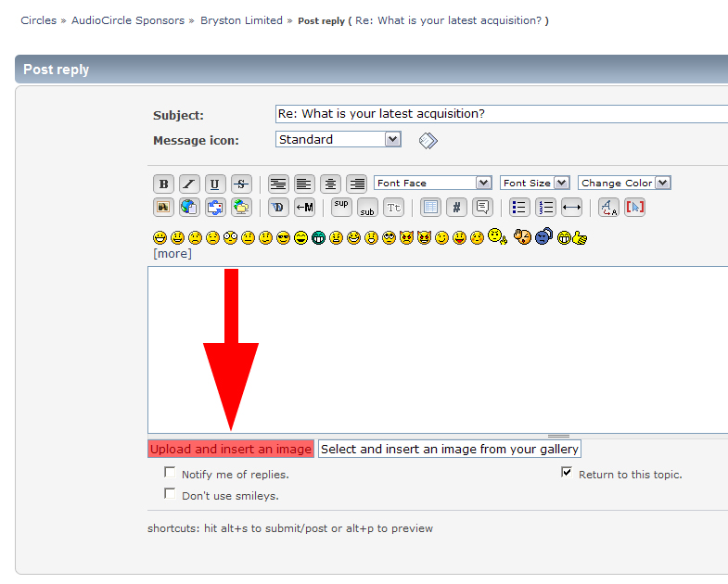The height and width of the screenshot is (584, 728).
Task: Insert marquee scrolling text tag
Action: click(304, 207)
